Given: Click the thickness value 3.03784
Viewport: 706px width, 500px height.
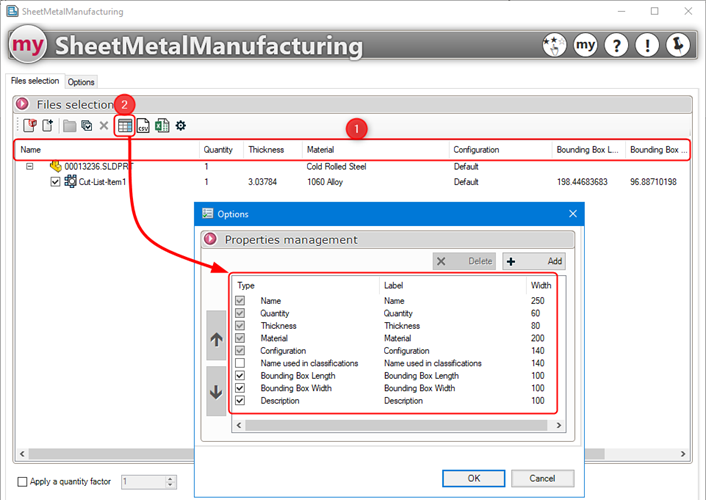Looking at the screenshot, I should tap(262, 182).
